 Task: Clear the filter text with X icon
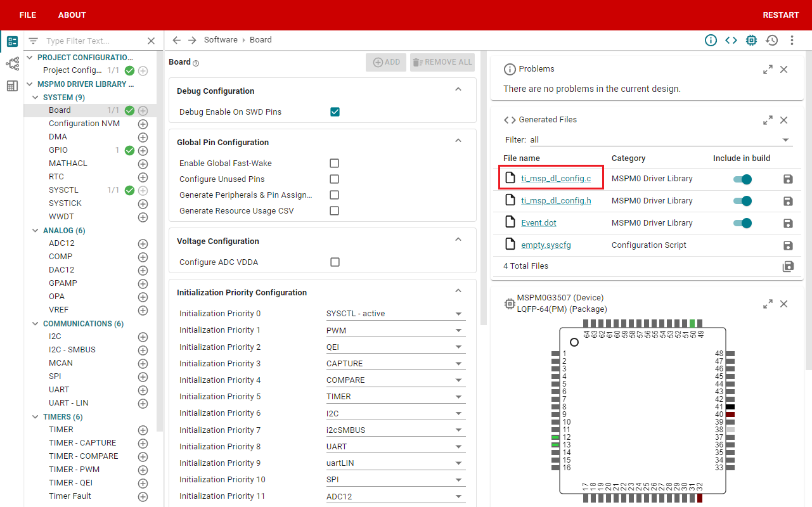tap(151, 41)
